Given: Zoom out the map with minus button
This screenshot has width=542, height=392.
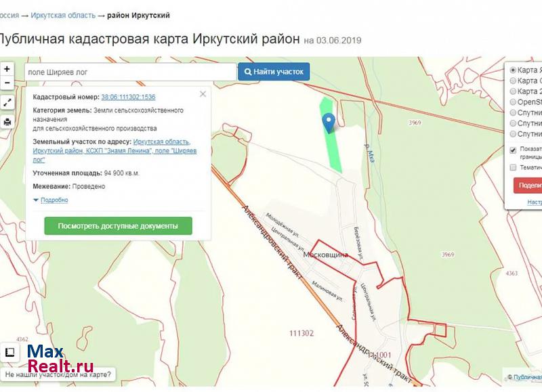Looking at the screenshot, I should point(7,83).
